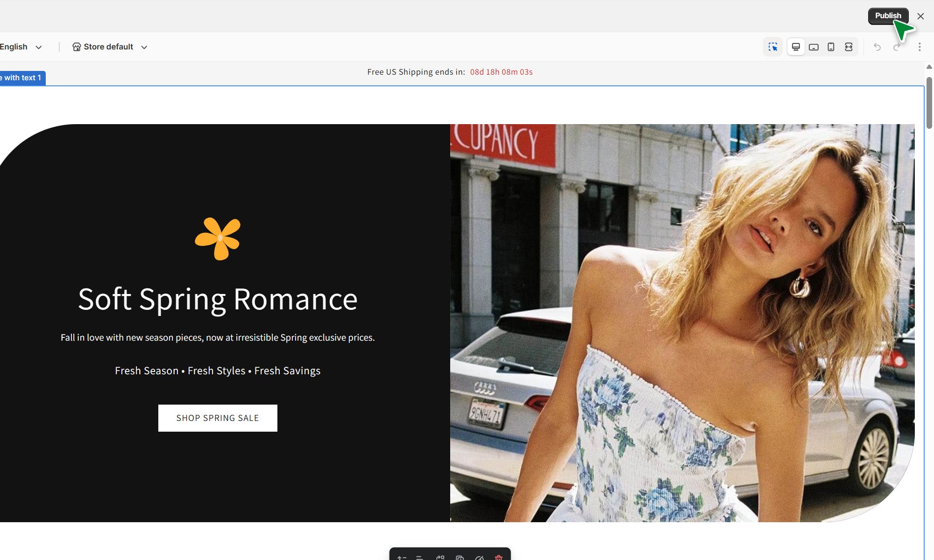Click the Soft Spring Romance heading

click(x=218, y=299)
